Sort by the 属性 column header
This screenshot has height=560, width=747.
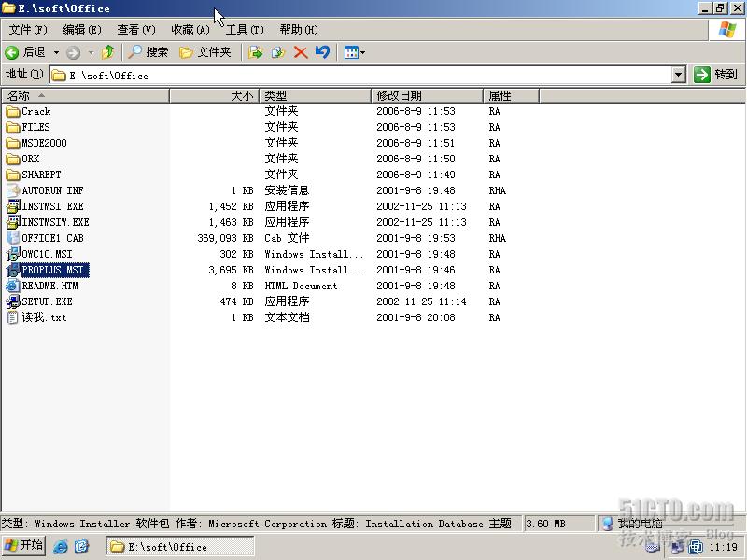point(511,96)
